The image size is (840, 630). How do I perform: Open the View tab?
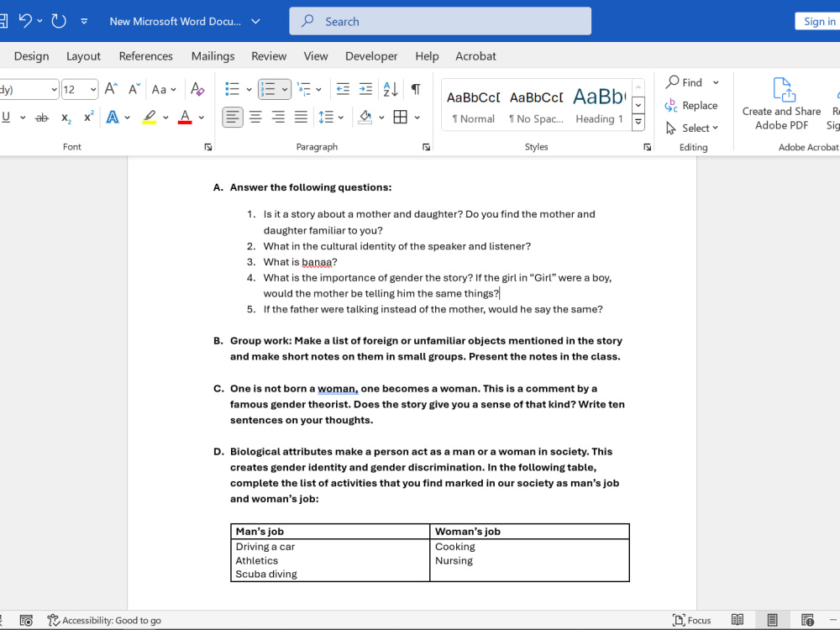pos(316,55)
